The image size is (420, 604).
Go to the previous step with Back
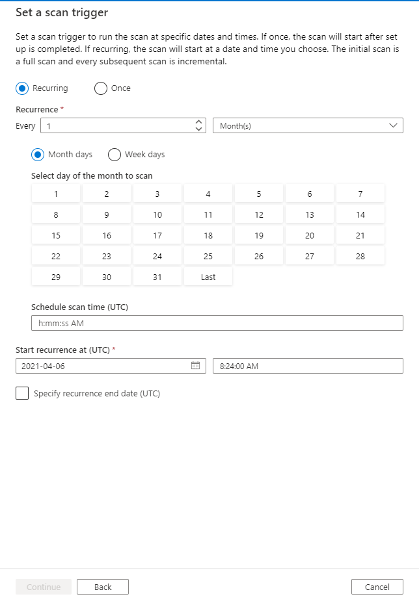(103, 587)
